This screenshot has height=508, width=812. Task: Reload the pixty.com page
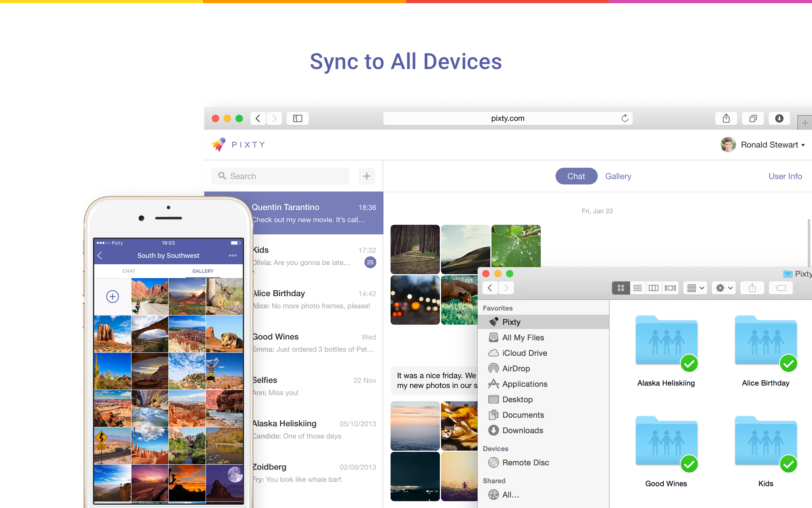coord(625,118)
